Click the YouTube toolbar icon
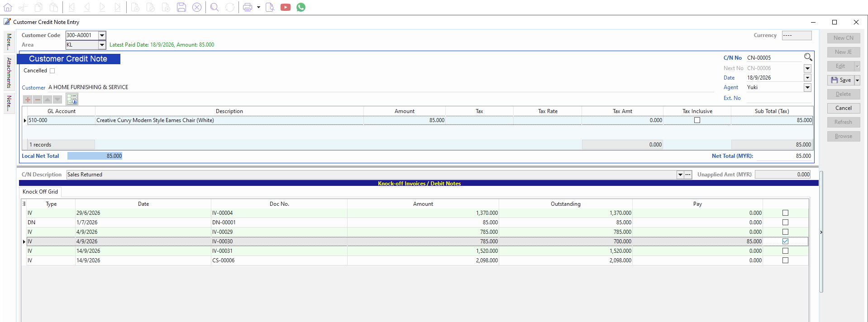The height and width of the screenshot is (322, 868). click(x=286, y=7)
